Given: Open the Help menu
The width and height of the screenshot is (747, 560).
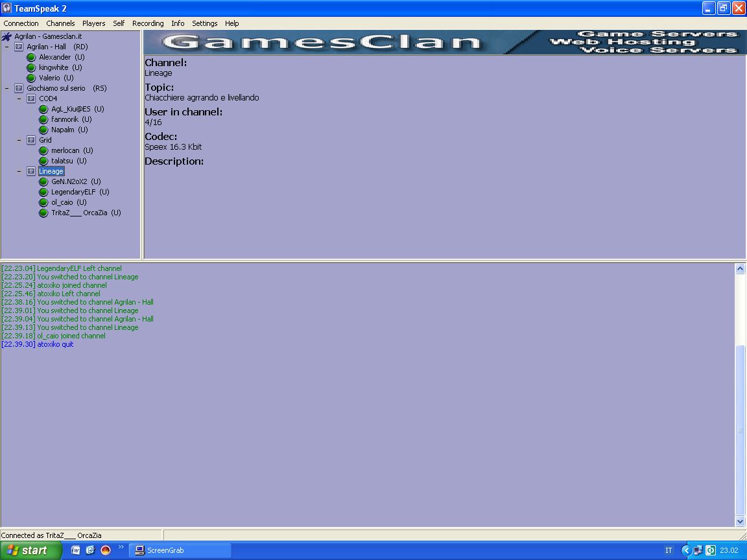Looking at the screenshot, I should (x=232, y=23).
